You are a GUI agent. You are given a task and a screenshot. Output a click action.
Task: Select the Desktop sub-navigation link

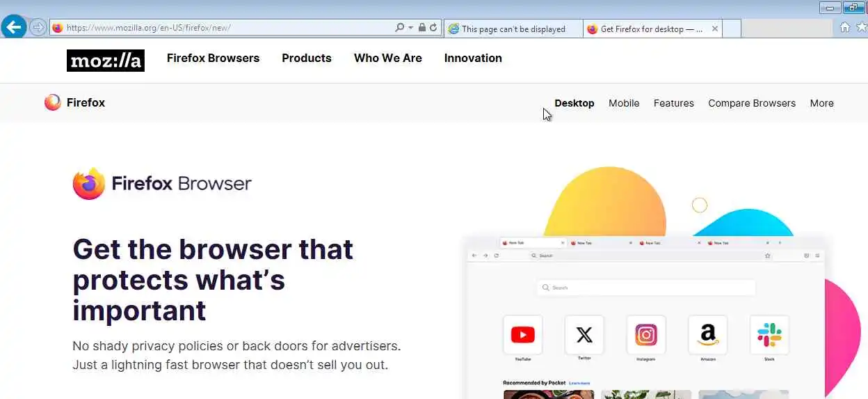click(x=574, y=103)
